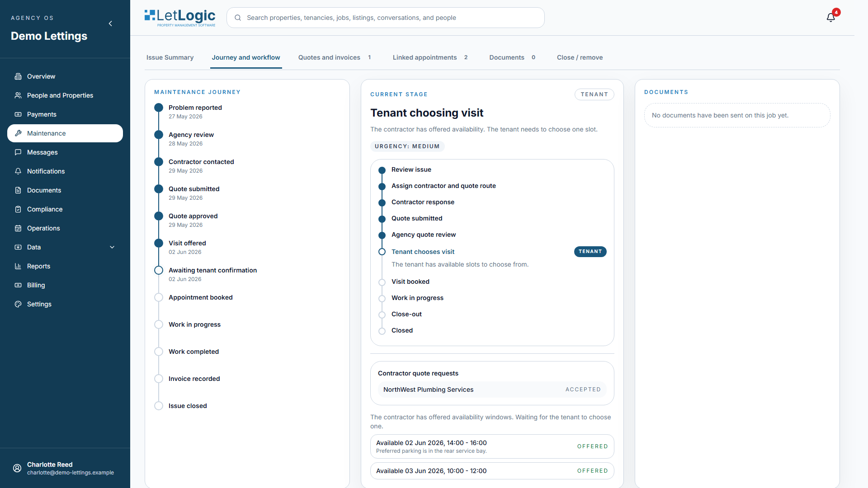The height and width of the screenshot is (488, 868).
Task: Open Operations in the sidebar
Action: pos(65,228)
